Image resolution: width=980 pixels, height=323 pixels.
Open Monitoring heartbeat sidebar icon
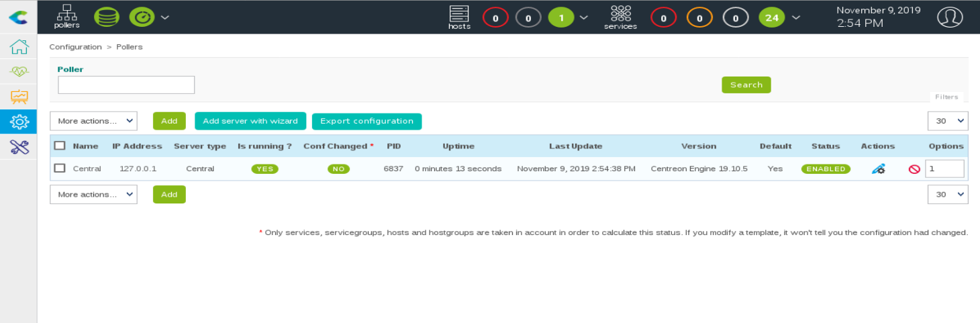19,72
